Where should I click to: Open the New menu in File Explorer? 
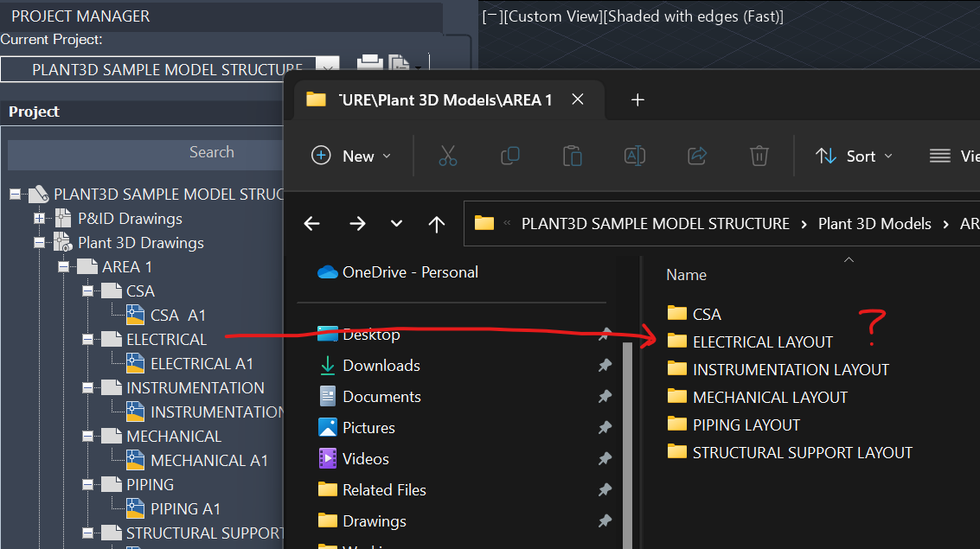point(351,156)
